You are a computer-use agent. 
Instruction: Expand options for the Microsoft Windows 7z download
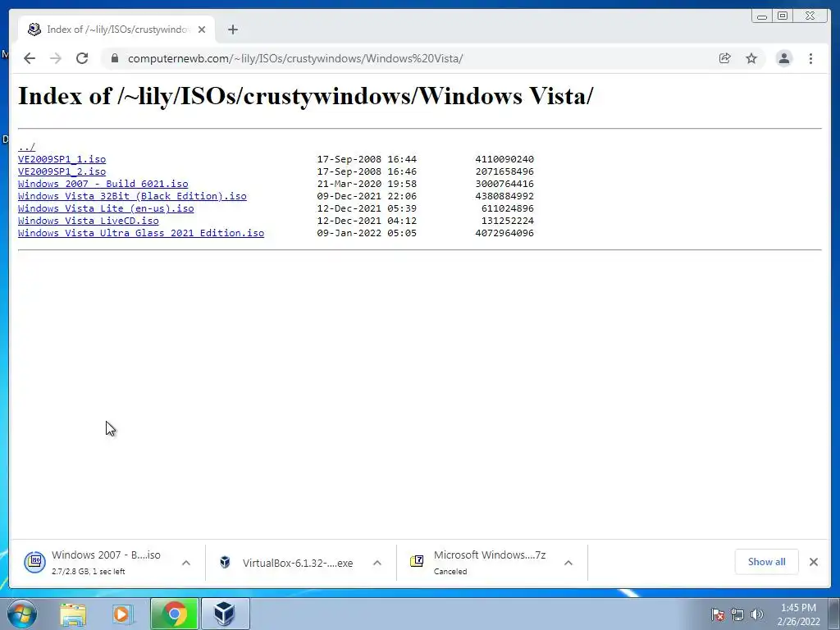[x=568, y=563]
